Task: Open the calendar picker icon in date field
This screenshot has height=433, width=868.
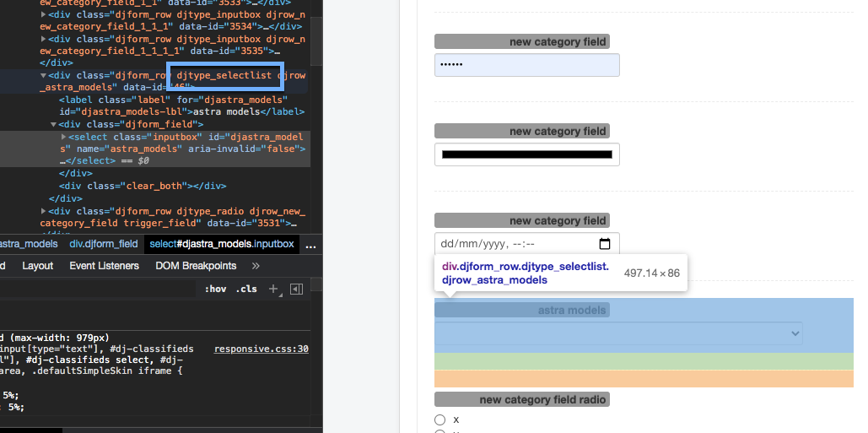Action: click(x=605, y=244)
